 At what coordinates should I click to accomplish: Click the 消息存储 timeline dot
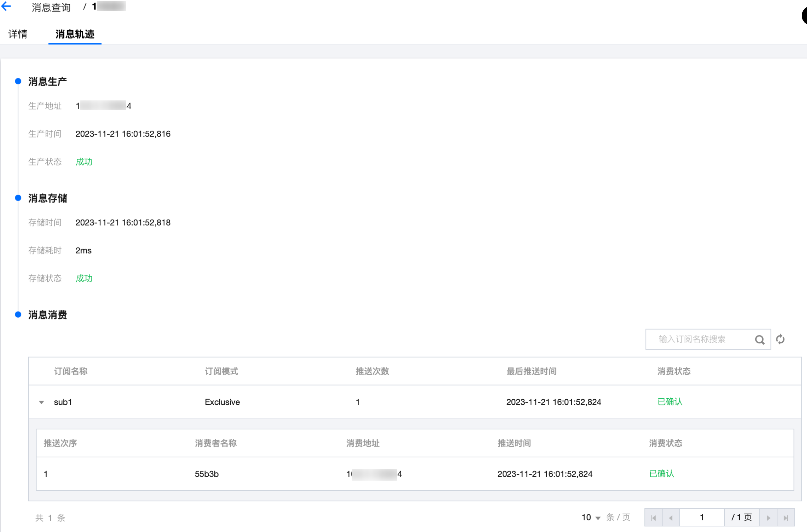tap(18, 198)
